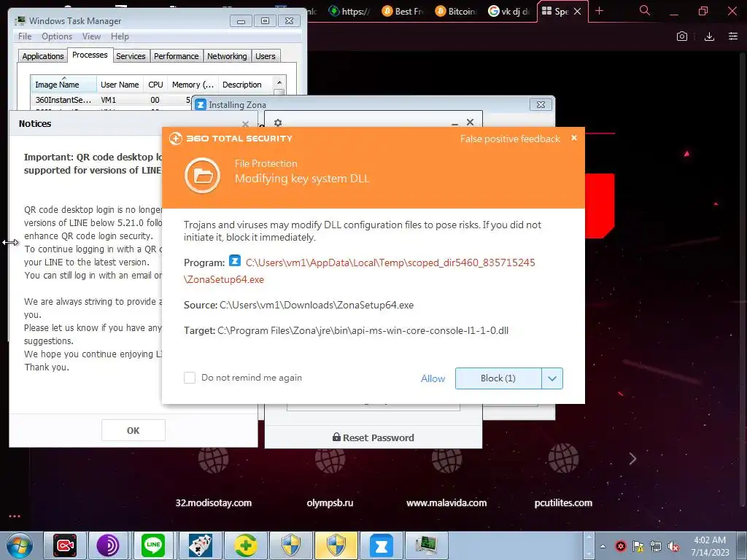Open the Help menu in Task Manager
This screenshot has height=560, width=747.
[120, 36]
